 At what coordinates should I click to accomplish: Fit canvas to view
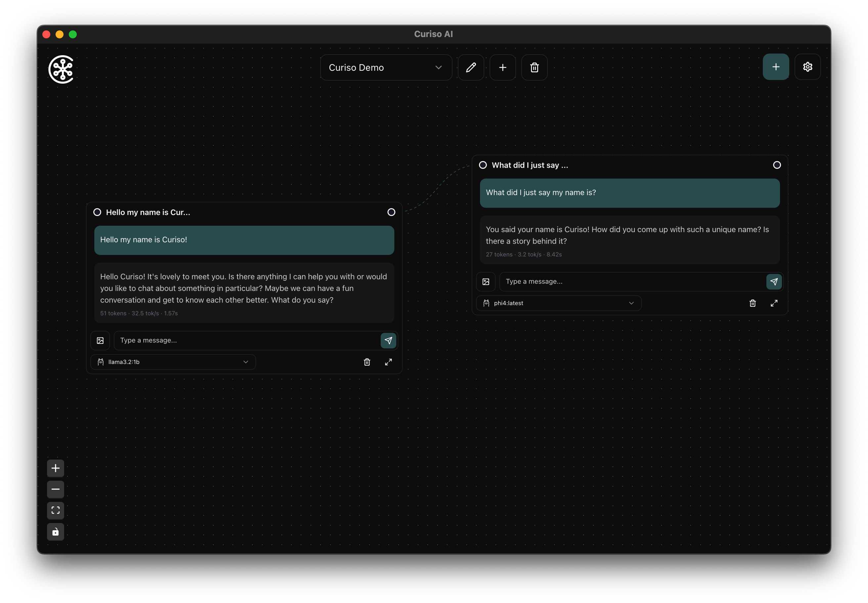(x=56, y=510)
